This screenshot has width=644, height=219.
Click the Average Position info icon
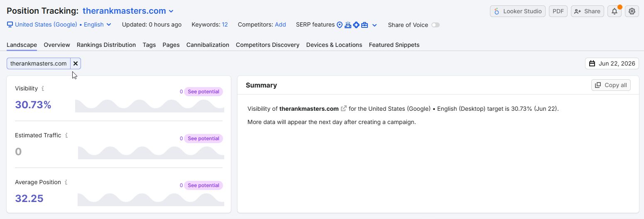pyautogui.click(x=66, y=182)
